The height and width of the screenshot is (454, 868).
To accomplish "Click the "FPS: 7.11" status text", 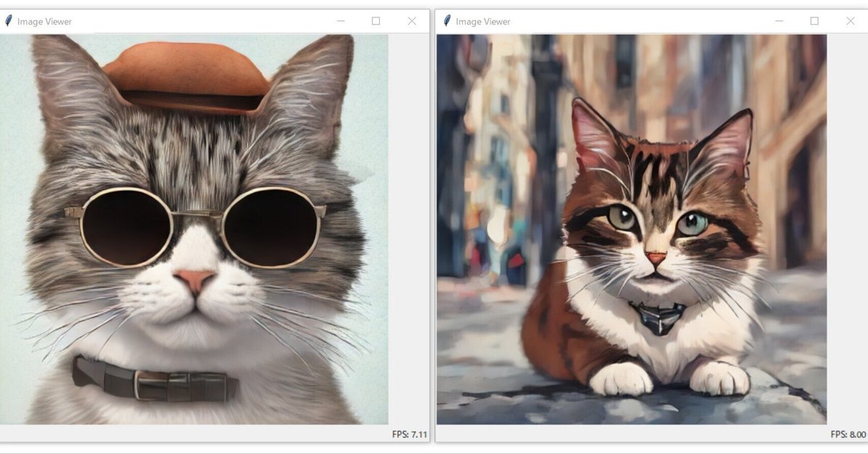I will click(409, 434).
